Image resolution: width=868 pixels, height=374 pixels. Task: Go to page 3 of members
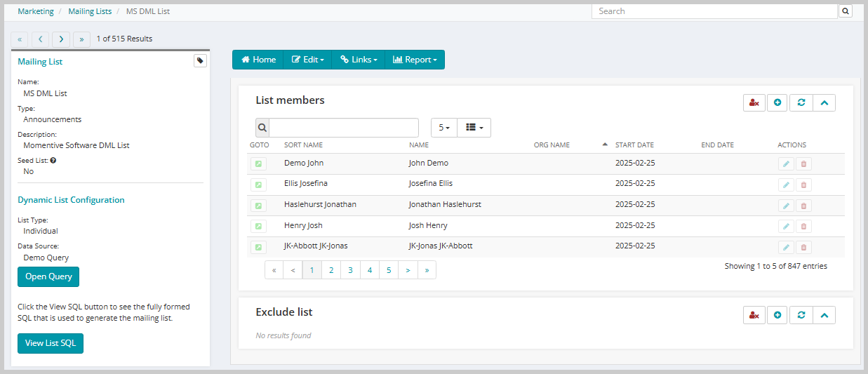point(350,269)
